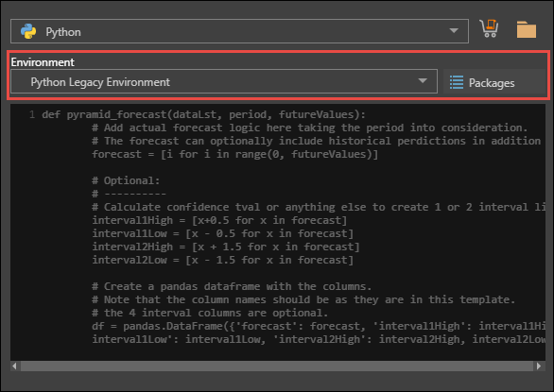The image size is (554, 392).
Task: Click the pandas.DataFrame code line
Action: (x=319, y=326)
